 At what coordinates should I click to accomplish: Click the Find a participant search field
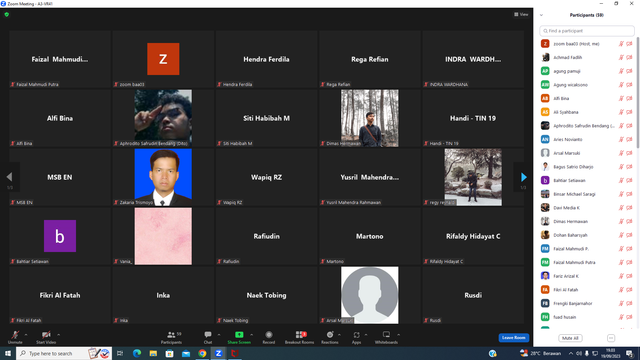point(587,31)
